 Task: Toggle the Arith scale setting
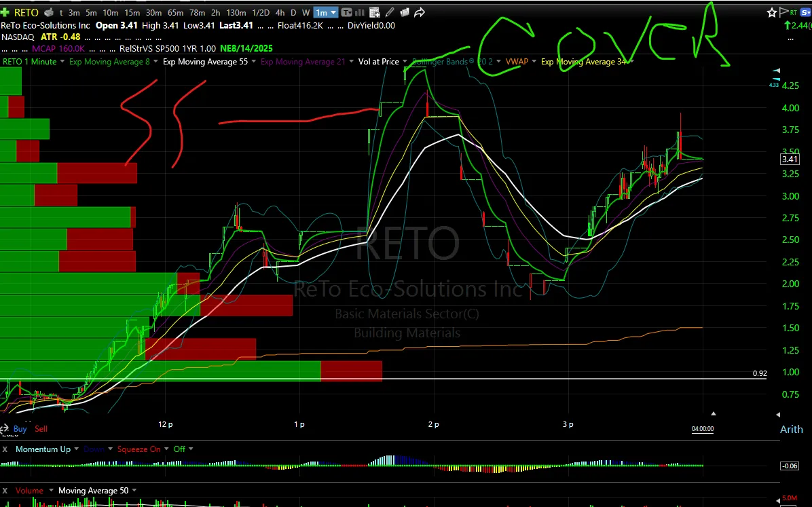pos(791,430)
